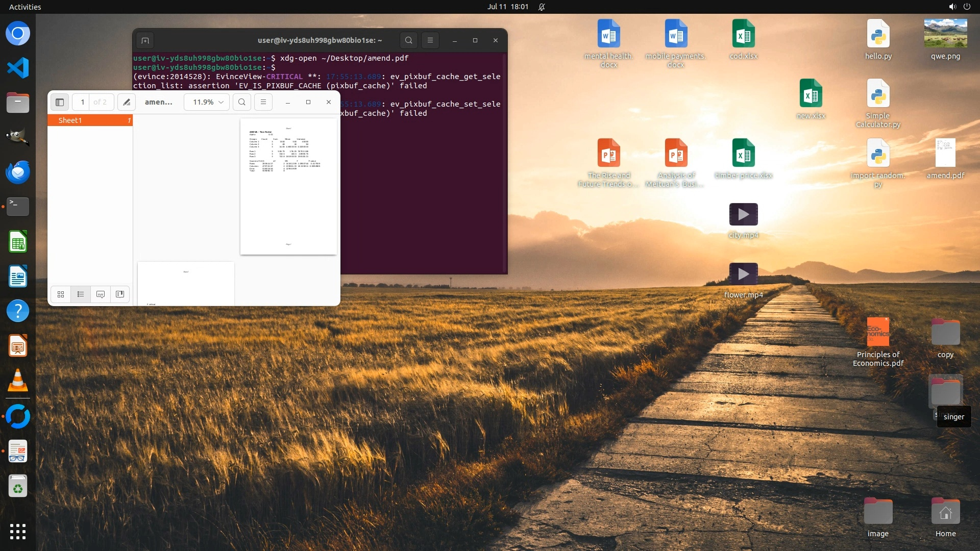Open the volume and power system menu
This screenshot has height=551, width=980.
point(959,7)
